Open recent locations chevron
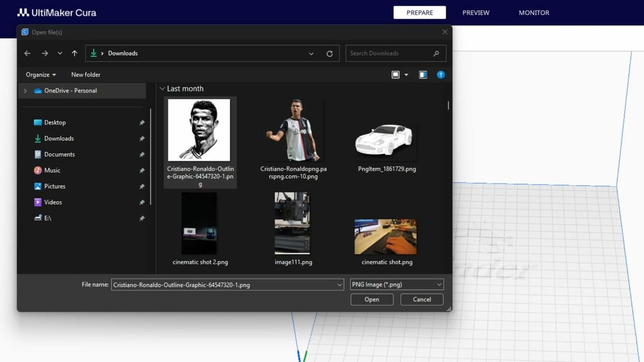The width and height of the screenshot is (644, 362). (60, 53)
